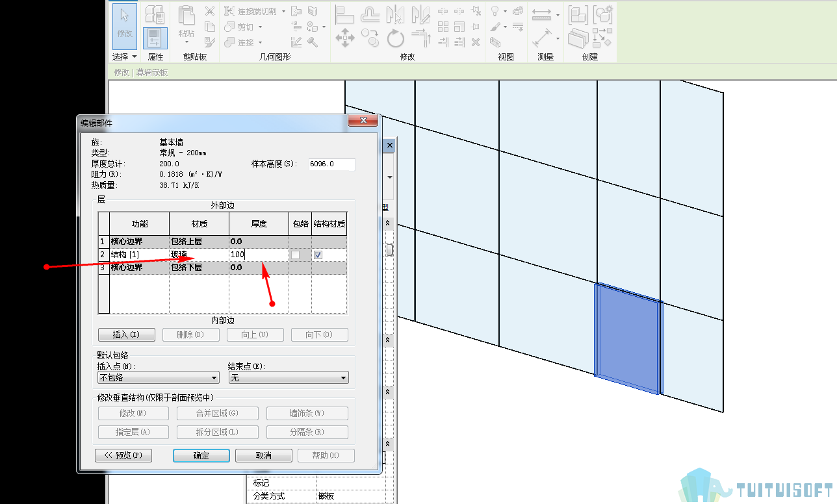837x504 pixels.
Task: Open the Cut geometry dropdown arrow
Action: (261, 27)
